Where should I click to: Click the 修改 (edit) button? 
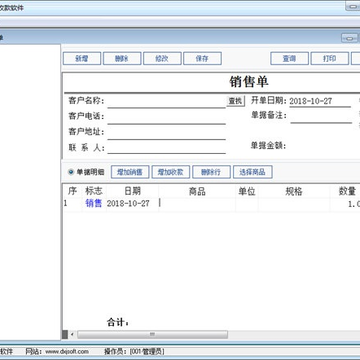(x=162, y=58)
